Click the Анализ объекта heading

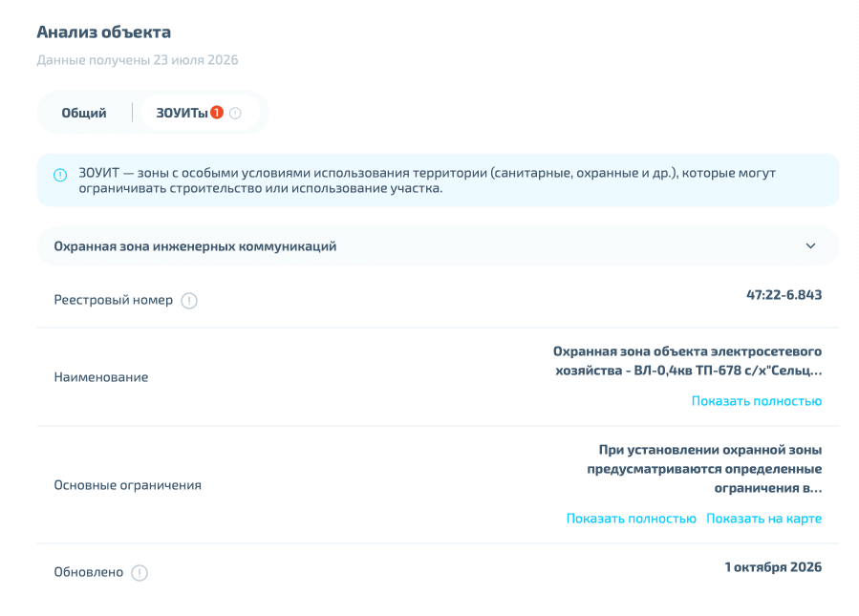pos(103,32)
